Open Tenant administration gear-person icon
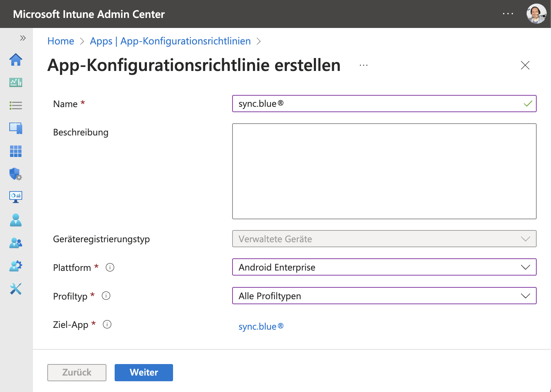The height and width of the screenshot is (392, 551). click(16, 266)
